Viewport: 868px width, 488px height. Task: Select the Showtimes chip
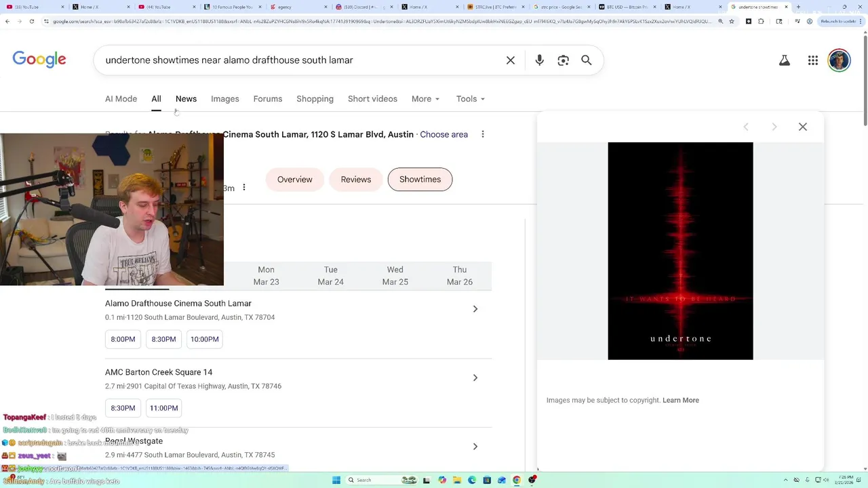click(x=420, y=180)
